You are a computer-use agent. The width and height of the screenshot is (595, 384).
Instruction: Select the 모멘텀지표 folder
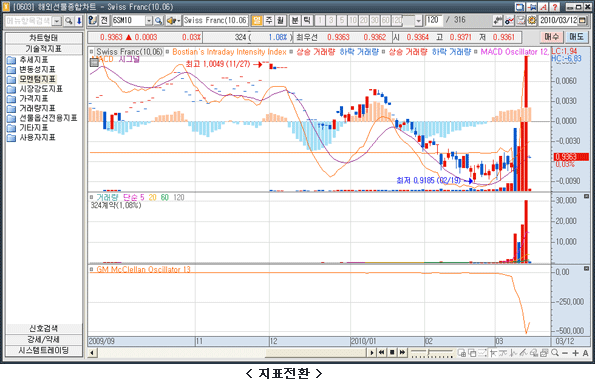pos(31,79)
